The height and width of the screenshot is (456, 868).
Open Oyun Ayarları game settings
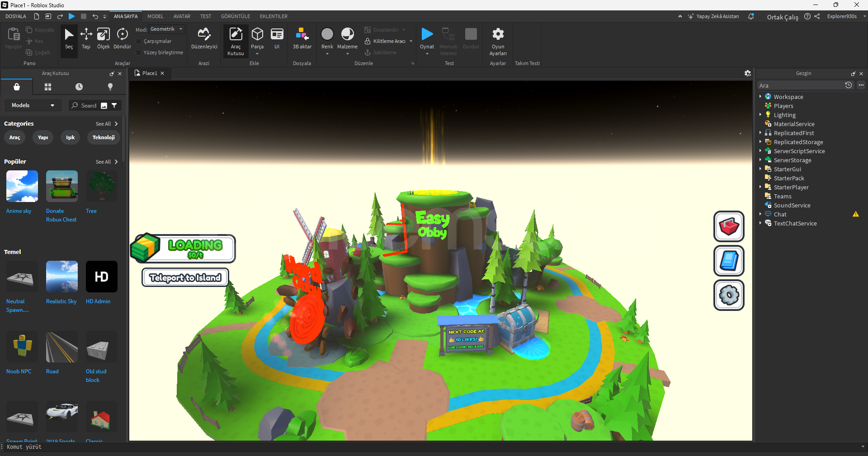[x=498, y=41]
